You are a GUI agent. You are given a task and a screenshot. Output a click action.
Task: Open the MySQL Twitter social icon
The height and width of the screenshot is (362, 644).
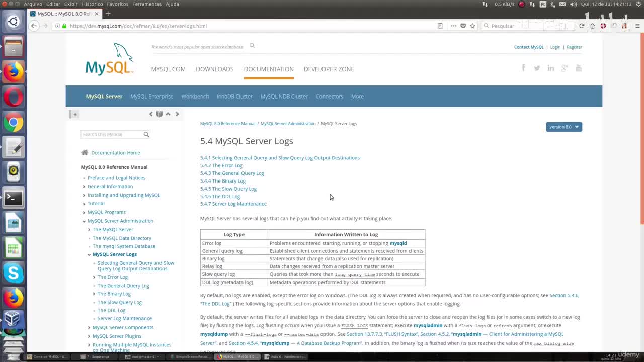537,68
